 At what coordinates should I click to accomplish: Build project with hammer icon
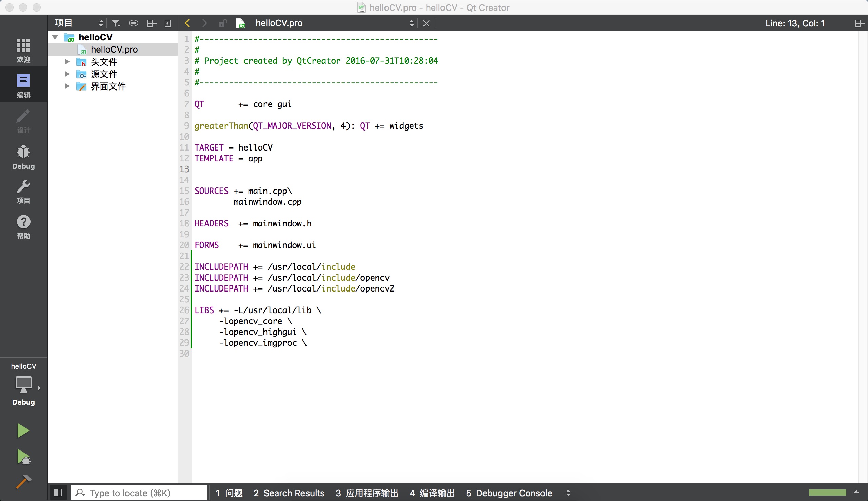pyautogui.click(x=23, y=482)
